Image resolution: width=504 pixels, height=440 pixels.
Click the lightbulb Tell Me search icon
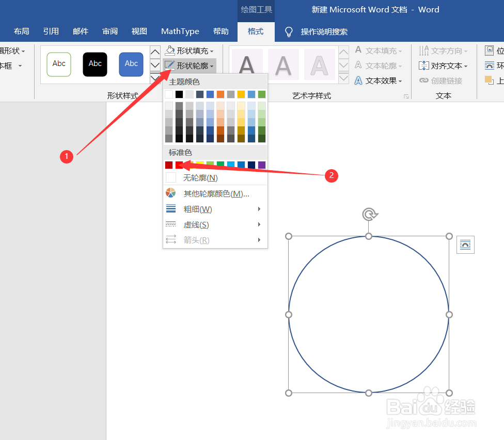(x=289, y=32)
